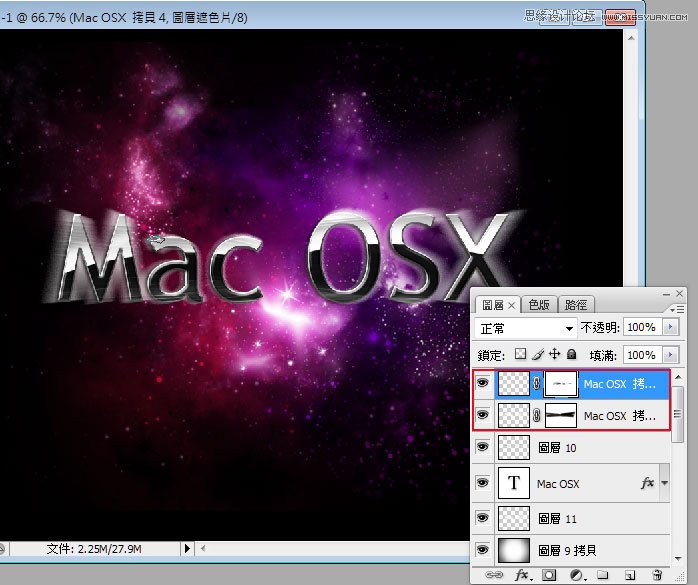Switch to the 色版 tab
698x585 pixels.
[539, 305]
